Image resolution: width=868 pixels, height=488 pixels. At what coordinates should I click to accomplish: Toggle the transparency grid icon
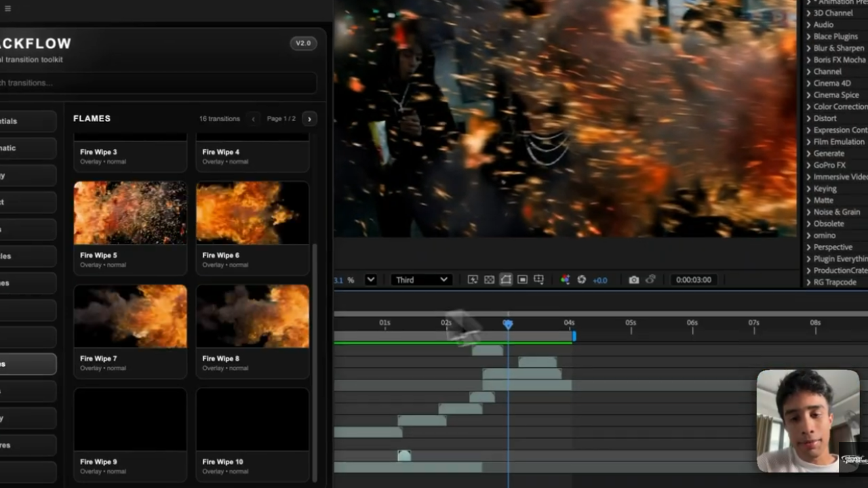[x=489, y=279]
